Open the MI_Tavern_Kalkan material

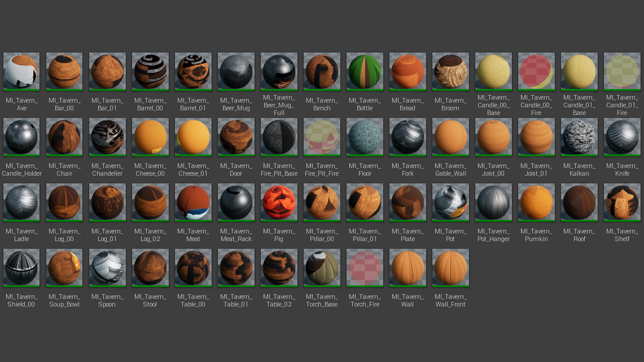580,137
